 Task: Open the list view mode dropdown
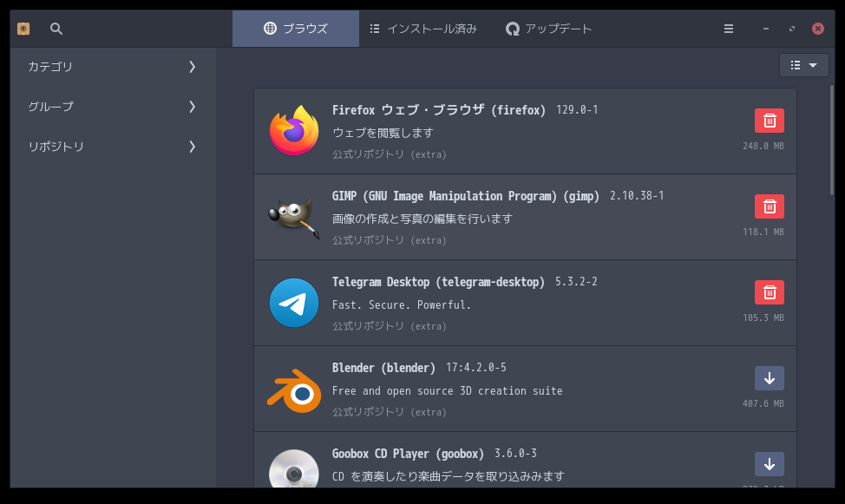click(x=803, y=65)
